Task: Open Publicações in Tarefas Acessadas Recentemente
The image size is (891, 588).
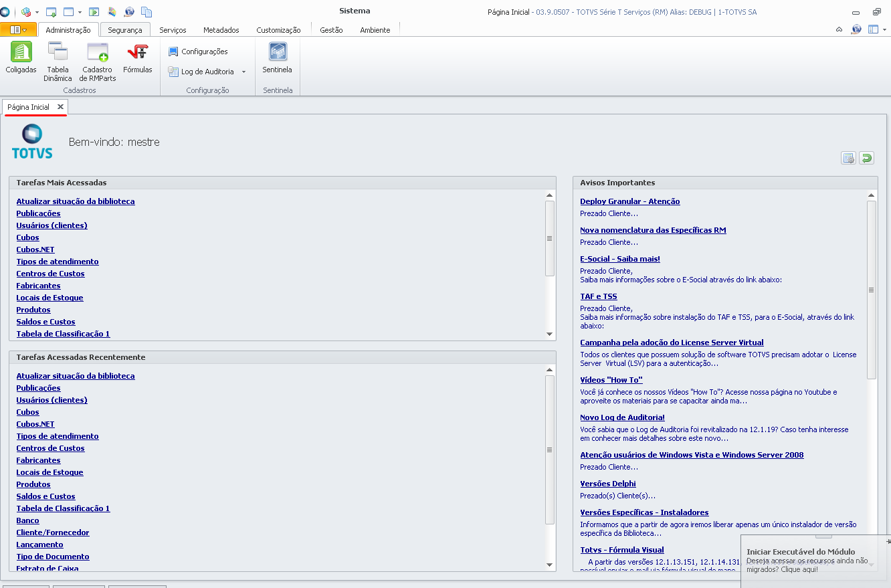Action: (x=38, y=388)
